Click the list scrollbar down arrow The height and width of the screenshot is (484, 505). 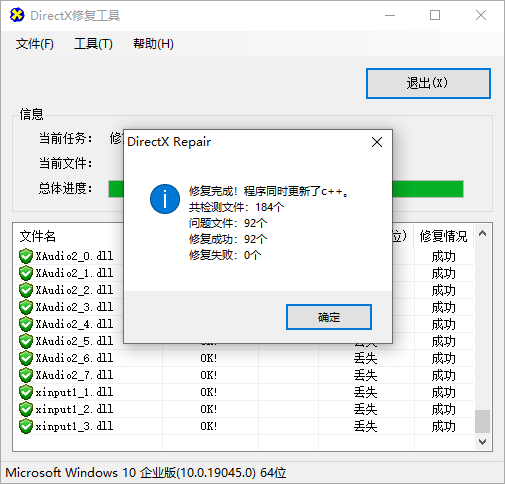coord(482,442)
